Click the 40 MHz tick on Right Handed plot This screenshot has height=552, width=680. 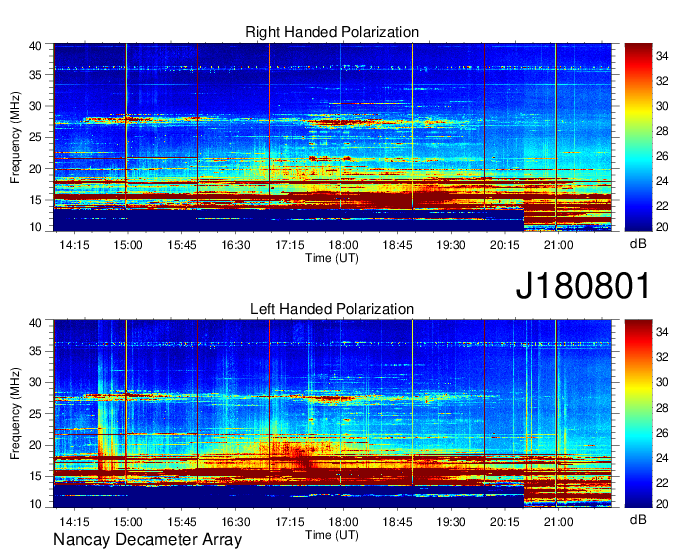(x=36, y=46)
